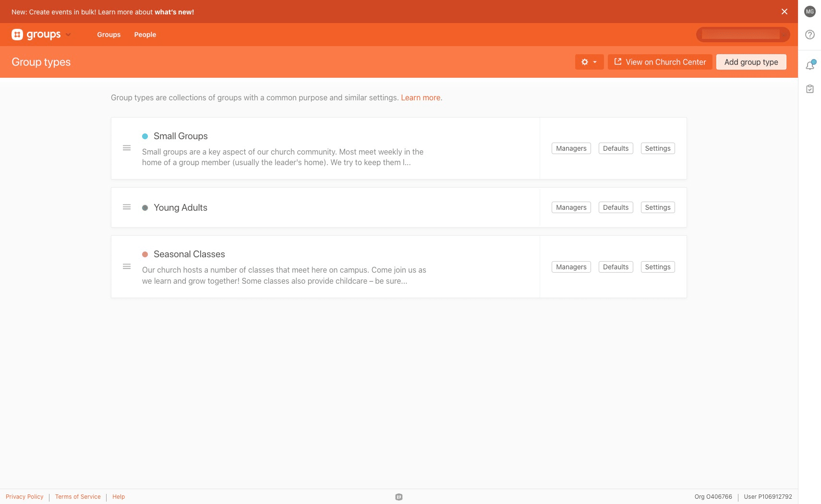Follow the Learn more link
This screenshot has height=504, width=821.
click(x=421, y=97)
